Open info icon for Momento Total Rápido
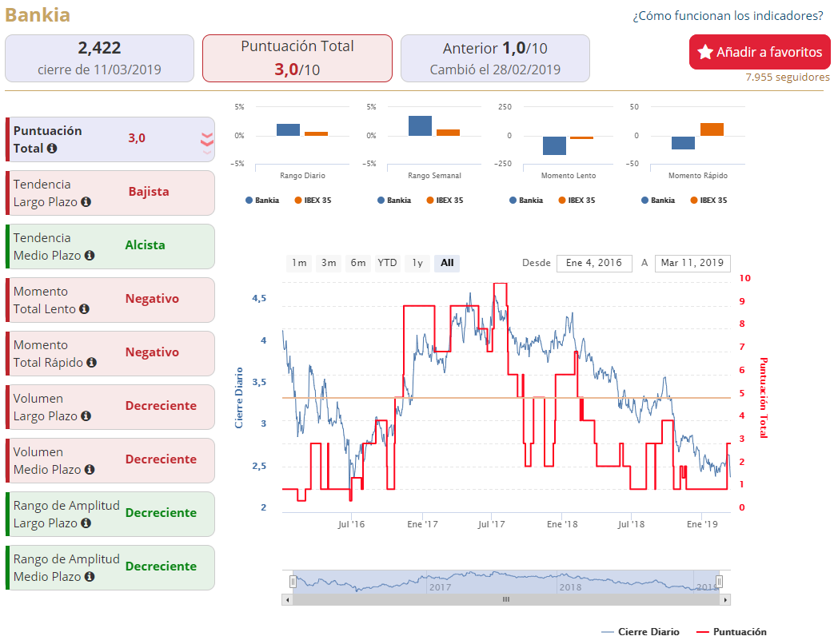Viewport: 838px width, 644px height. tap(92, 362)
